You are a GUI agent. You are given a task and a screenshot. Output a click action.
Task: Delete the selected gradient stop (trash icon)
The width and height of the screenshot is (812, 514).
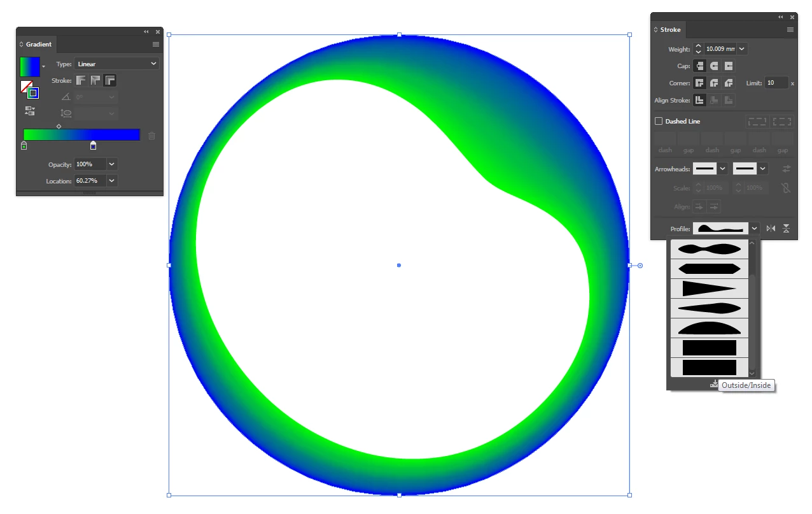(x=151, y=135)
